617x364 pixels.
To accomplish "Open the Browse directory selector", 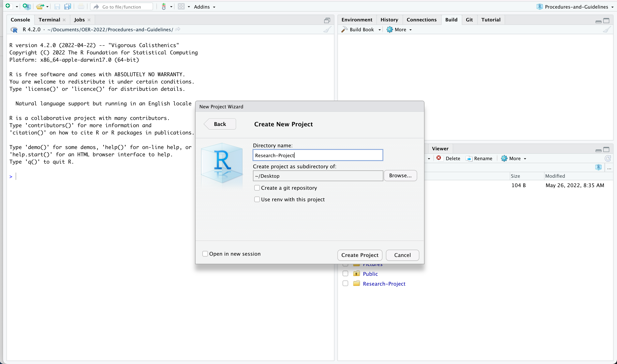I will click(400, 175).
